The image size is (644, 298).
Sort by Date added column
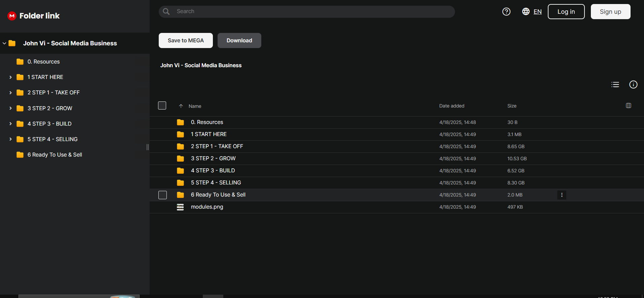[x=452, y=106]
